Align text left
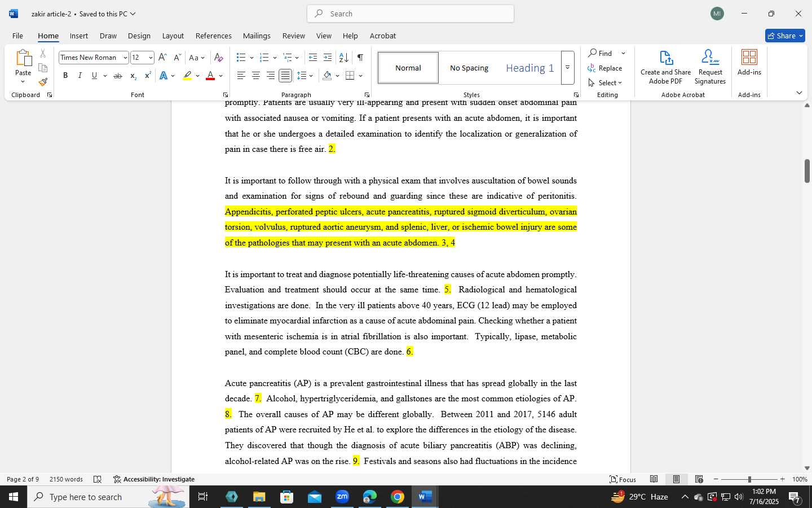 (241, 76)
